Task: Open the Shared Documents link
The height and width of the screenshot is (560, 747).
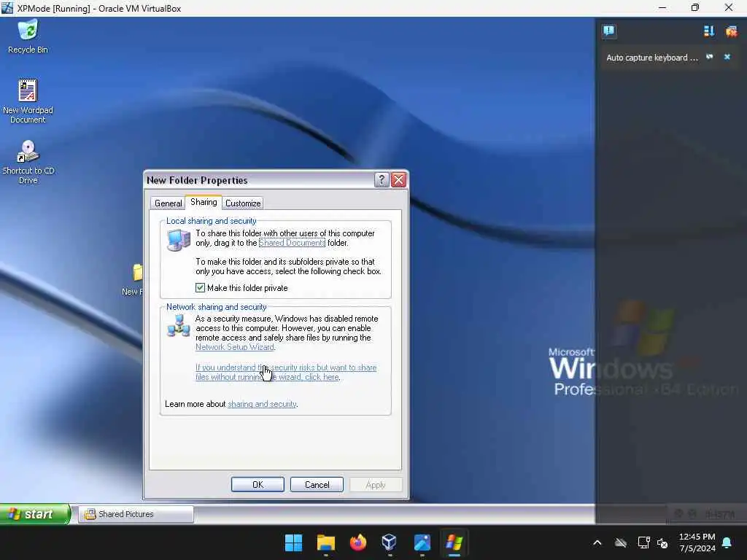Action: 292,243
